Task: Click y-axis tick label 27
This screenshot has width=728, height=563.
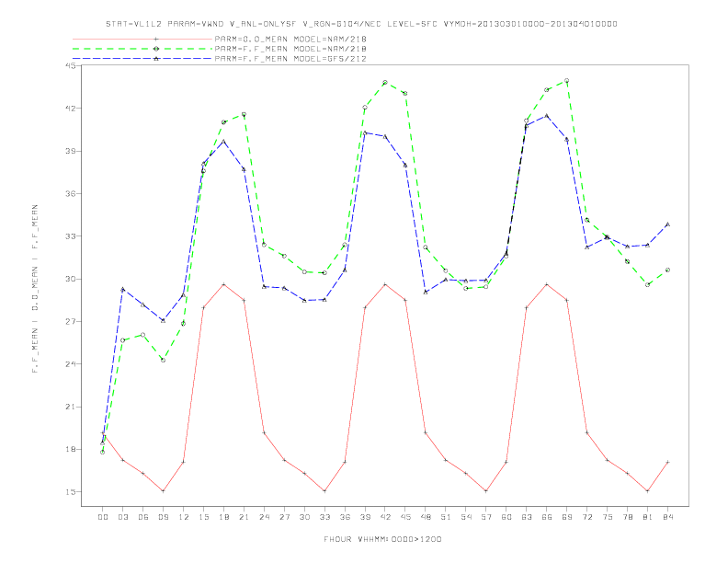Action: [70, 321]
